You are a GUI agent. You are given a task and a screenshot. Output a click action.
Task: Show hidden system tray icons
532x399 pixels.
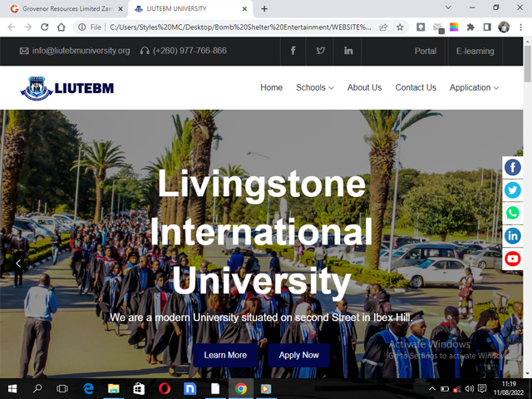click(432, 389)
